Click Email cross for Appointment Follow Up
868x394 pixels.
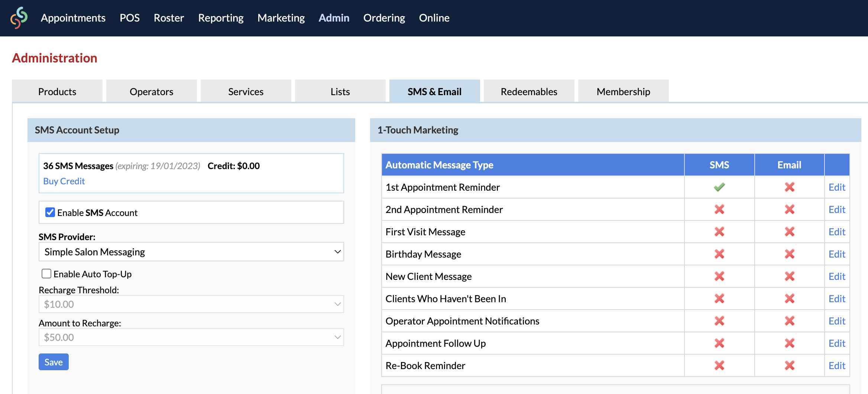click(x=790, y=343)
